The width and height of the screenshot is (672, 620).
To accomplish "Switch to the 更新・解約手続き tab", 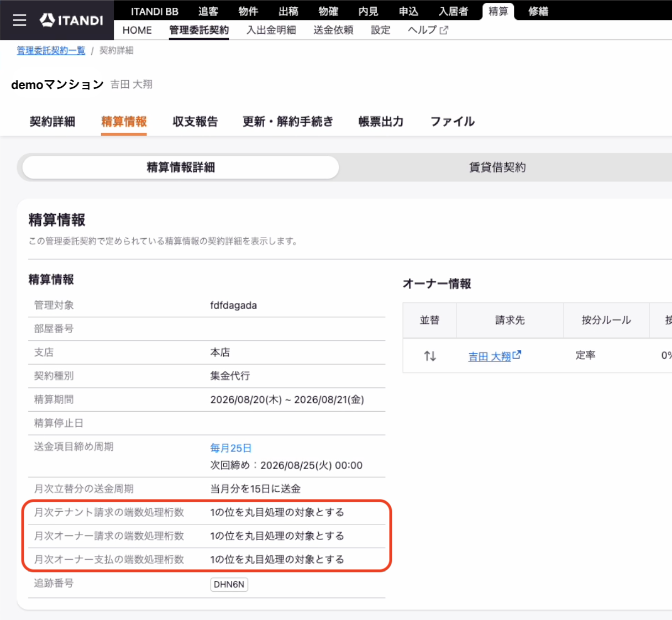I will pos(288,122).
